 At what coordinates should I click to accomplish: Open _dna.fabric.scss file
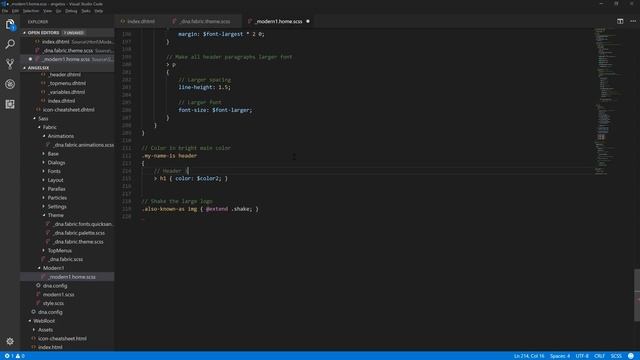(x=67, y=259)
